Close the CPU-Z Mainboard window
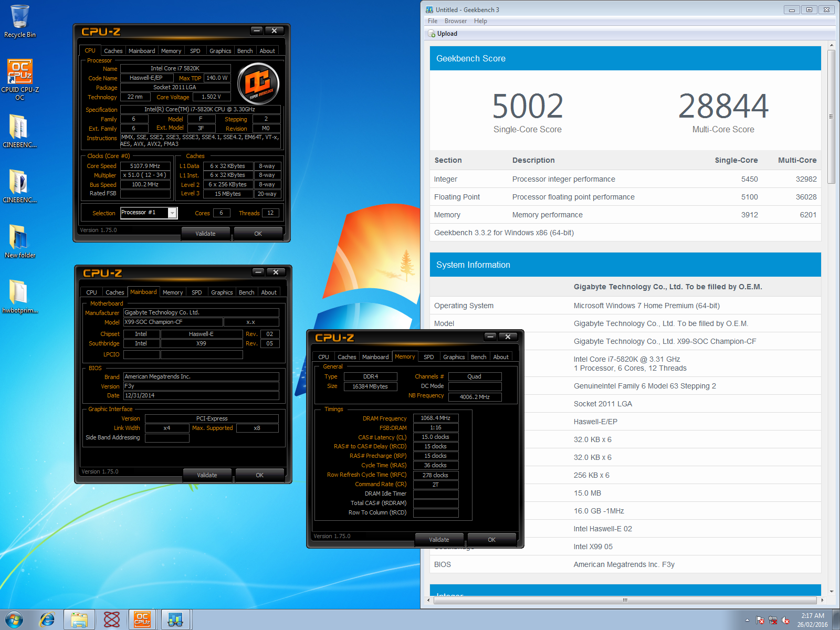840x630 pixels. tap(276, 272)
